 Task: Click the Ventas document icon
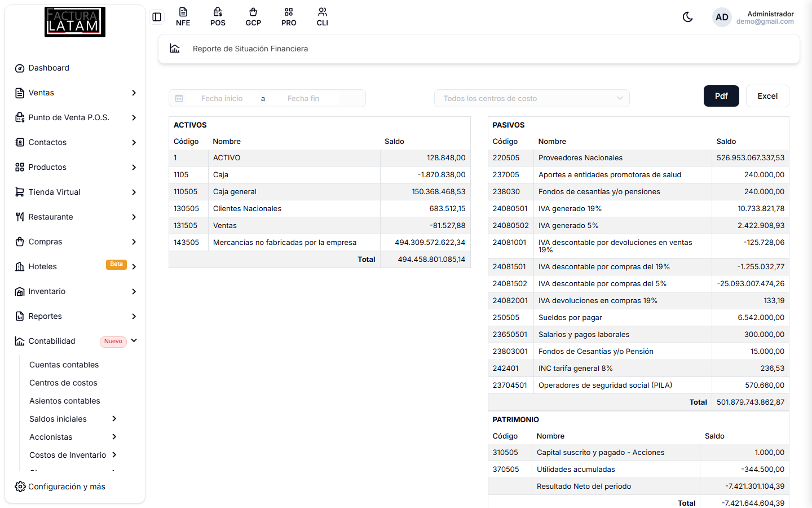(x=20, y=93)
